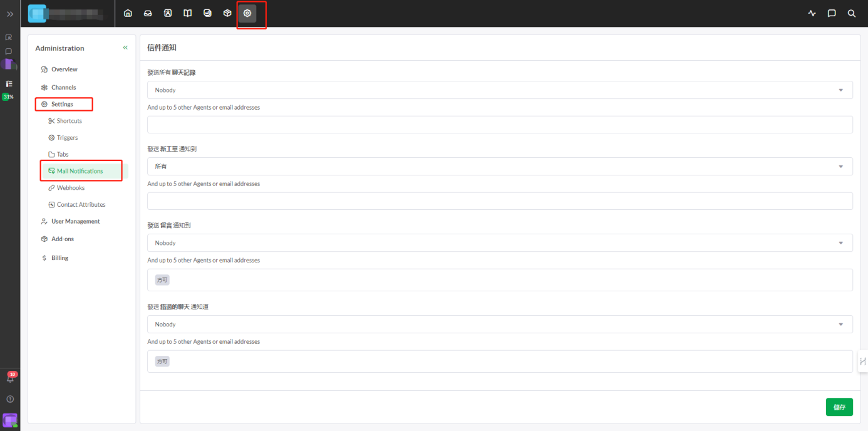Go to Webhooks in settings menu
This screenshot has height=431, width=868.
tap(70, 188)
